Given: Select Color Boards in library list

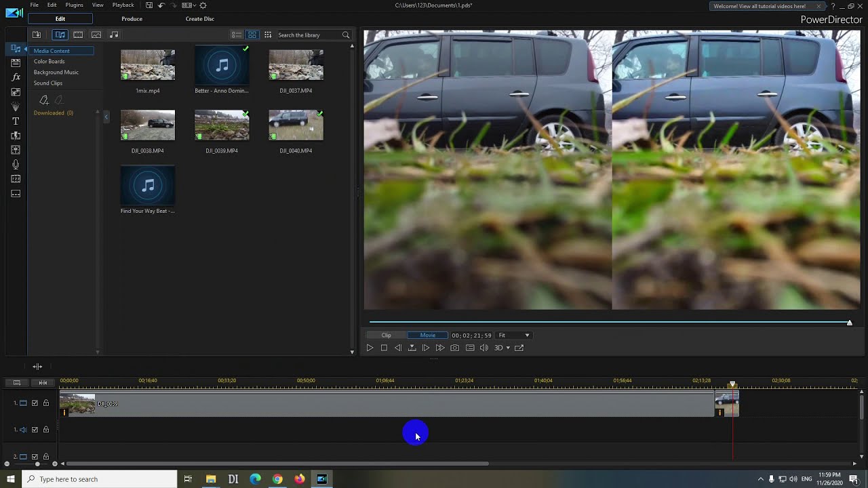Looking at the screenshot, I should pyautogui.click(x=49, y=62).
